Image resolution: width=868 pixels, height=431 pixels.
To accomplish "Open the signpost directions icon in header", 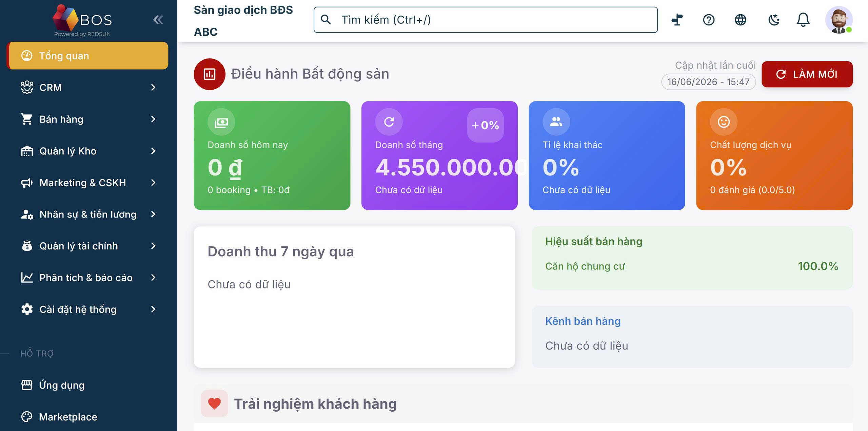I will [677, 20].
